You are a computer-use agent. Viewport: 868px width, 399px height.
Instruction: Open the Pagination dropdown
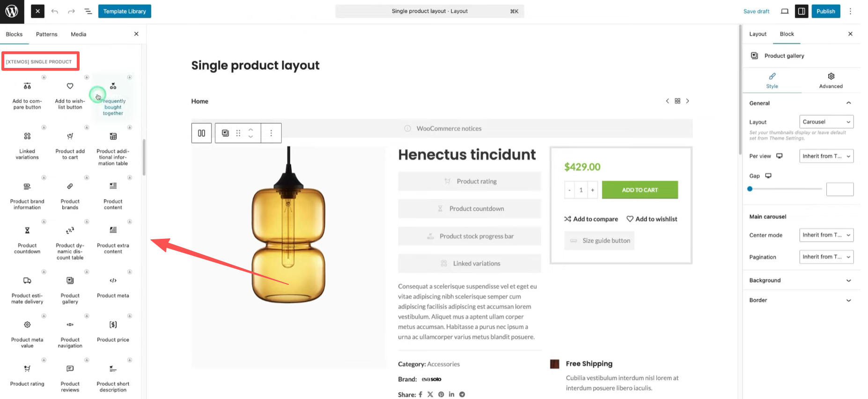pyautogui.click(x=826, y=257)
